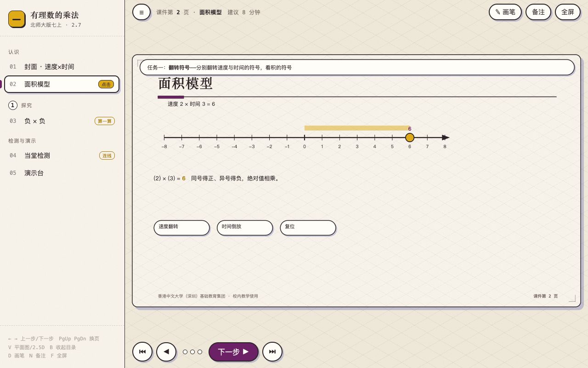This screenshot has width=588, height=368.
Task: Click the 点击 badge on slide 02
Action: coord(106,84)
